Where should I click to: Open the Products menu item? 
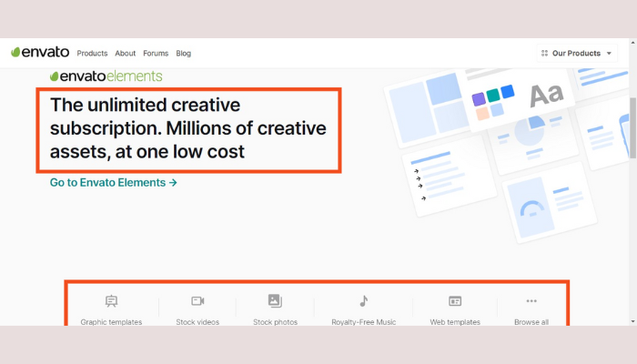click(x=92, y=53)
